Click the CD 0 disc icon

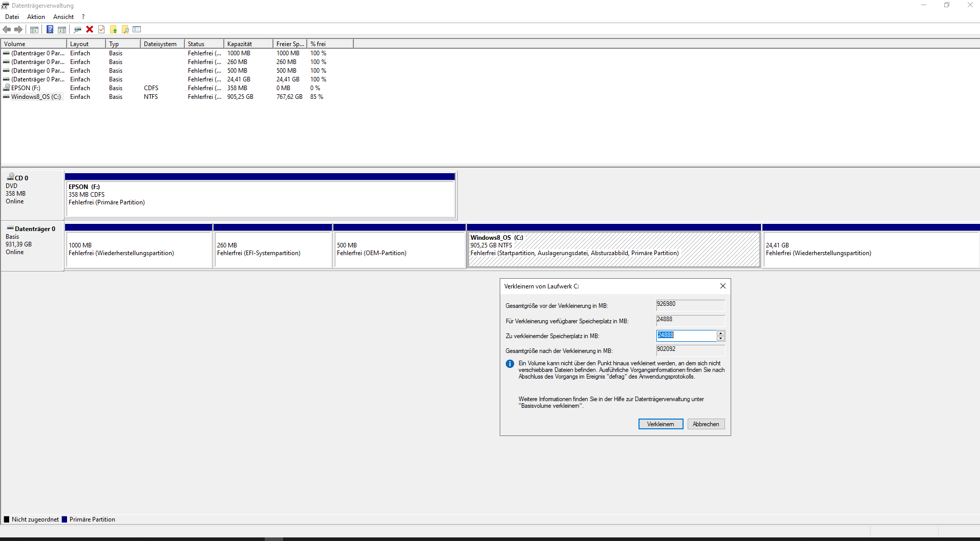point(10,177)
